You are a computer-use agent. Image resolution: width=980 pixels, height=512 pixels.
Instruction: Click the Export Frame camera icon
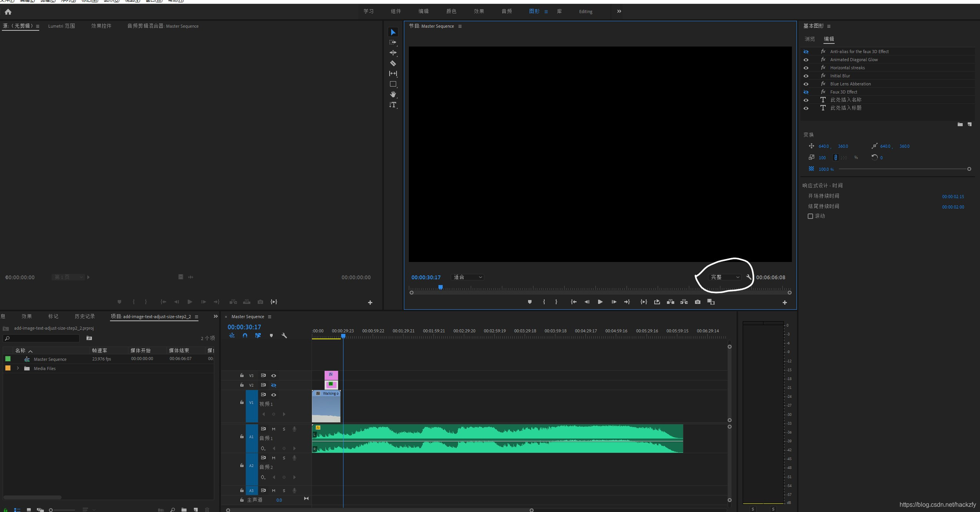point(697,302)
